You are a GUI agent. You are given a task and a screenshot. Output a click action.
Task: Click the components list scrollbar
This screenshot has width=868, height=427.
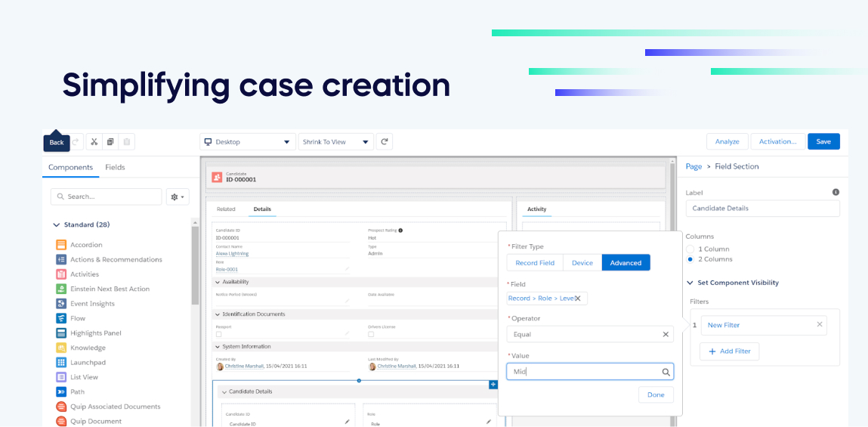[195, 266]
